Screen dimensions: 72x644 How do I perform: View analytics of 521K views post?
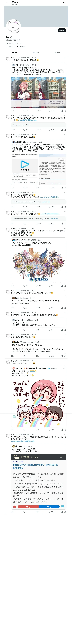(49, 111)
